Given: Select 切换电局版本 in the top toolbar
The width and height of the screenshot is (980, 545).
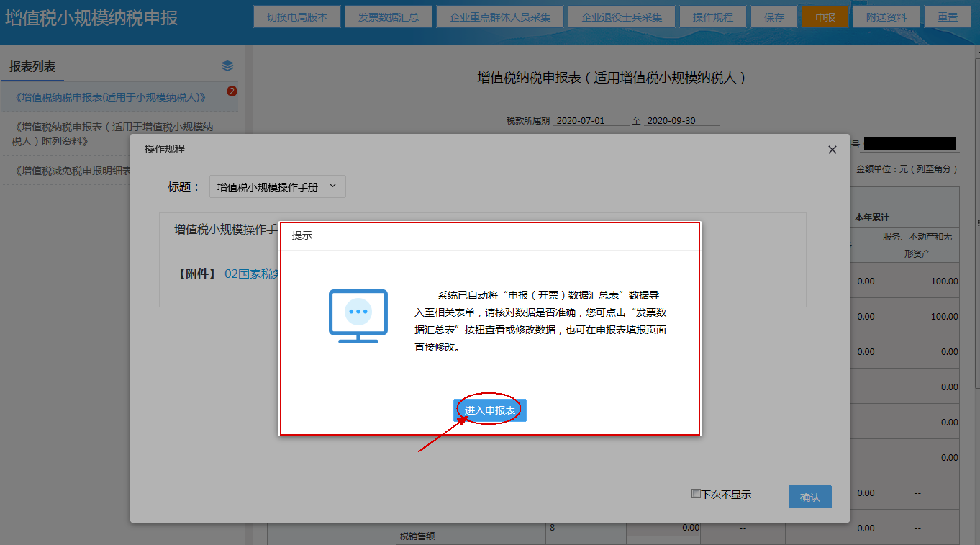Looking at the screenshot, I should point(297,16).
